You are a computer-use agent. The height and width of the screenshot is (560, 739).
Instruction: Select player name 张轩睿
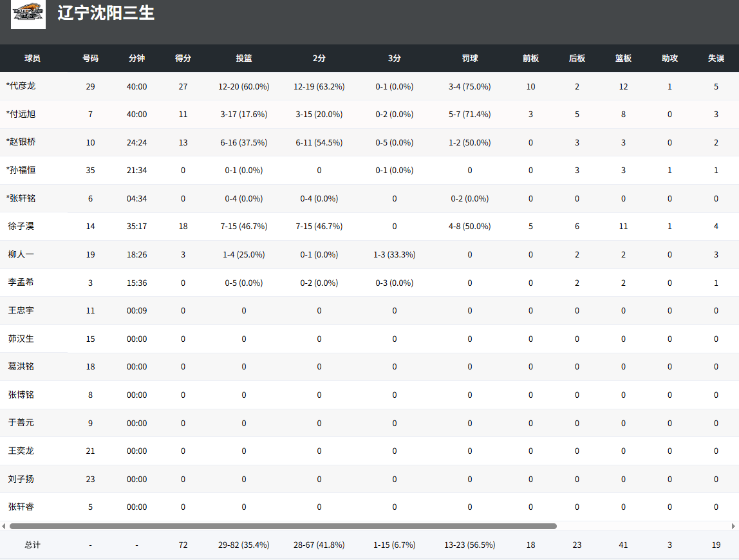(x=21, y=507)
